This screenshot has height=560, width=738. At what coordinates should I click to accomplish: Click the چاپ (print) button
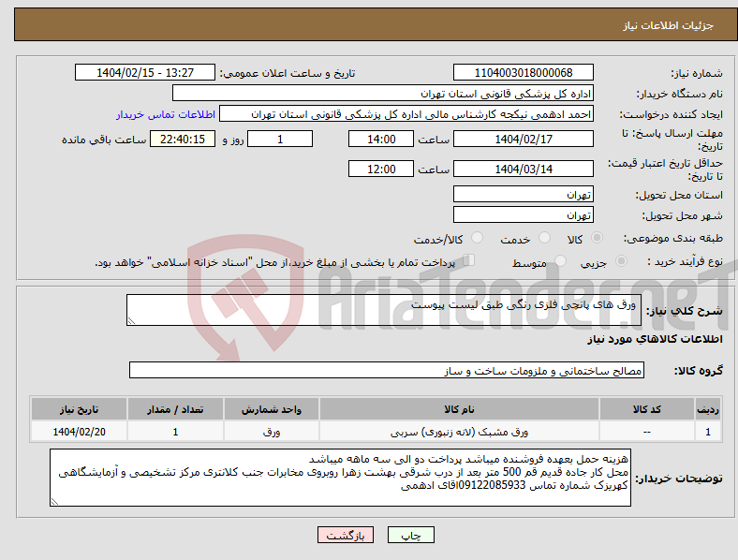coord(410,535)
